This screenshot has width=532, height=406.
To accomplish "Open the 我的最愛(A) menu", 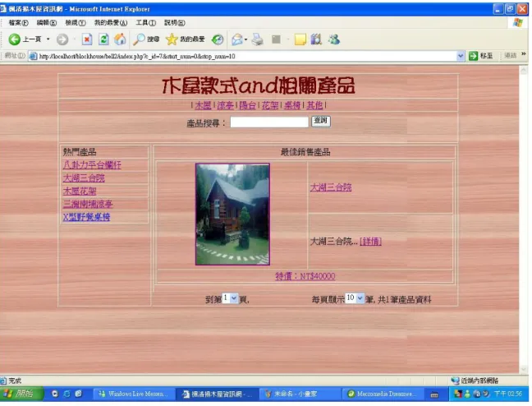I will coord(111,23).
